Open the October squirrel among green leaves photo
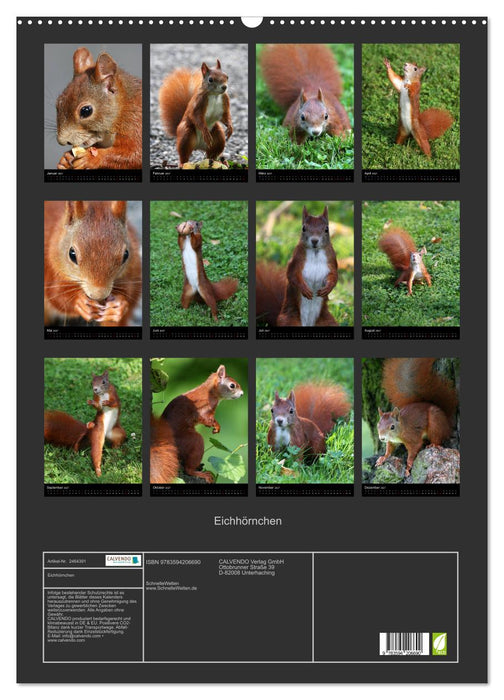Image resolution: width=504 pixels, height=700 pixels. (x=199, y=421)
